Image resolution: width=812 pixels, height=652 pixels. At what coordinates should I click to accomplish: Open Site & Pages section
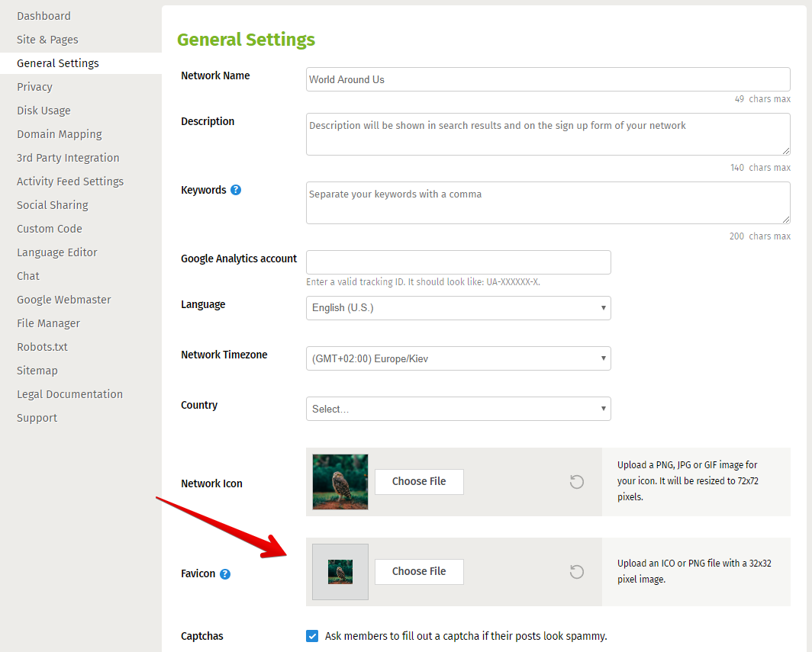click(47, 40)
